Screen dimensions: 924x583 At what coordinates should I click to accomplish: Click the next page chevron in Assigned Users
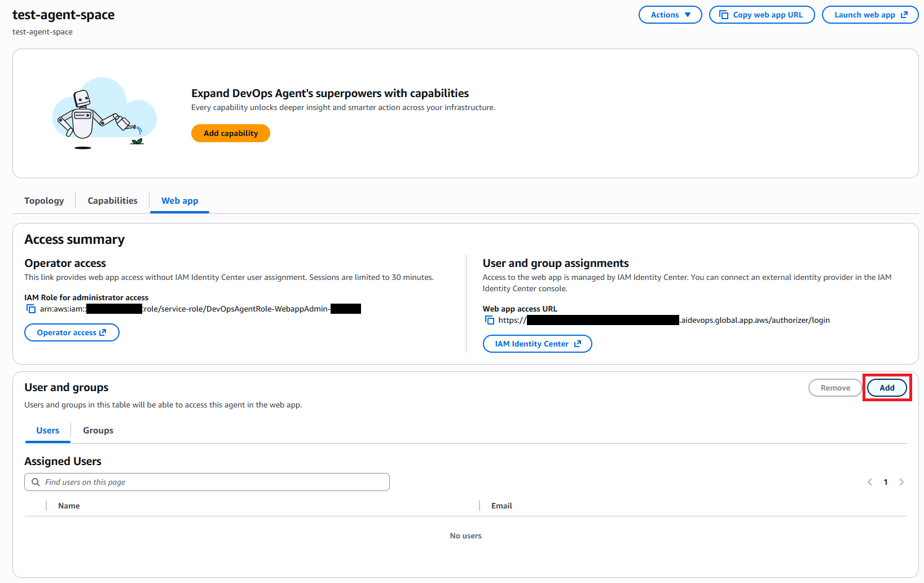[x=901, y=482]
